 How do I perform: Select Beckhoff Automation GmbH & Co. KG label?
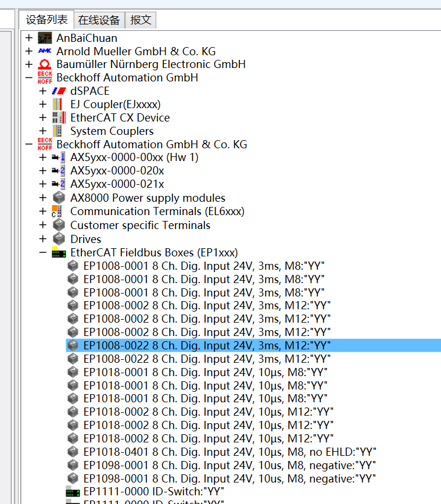coord(152,144)
